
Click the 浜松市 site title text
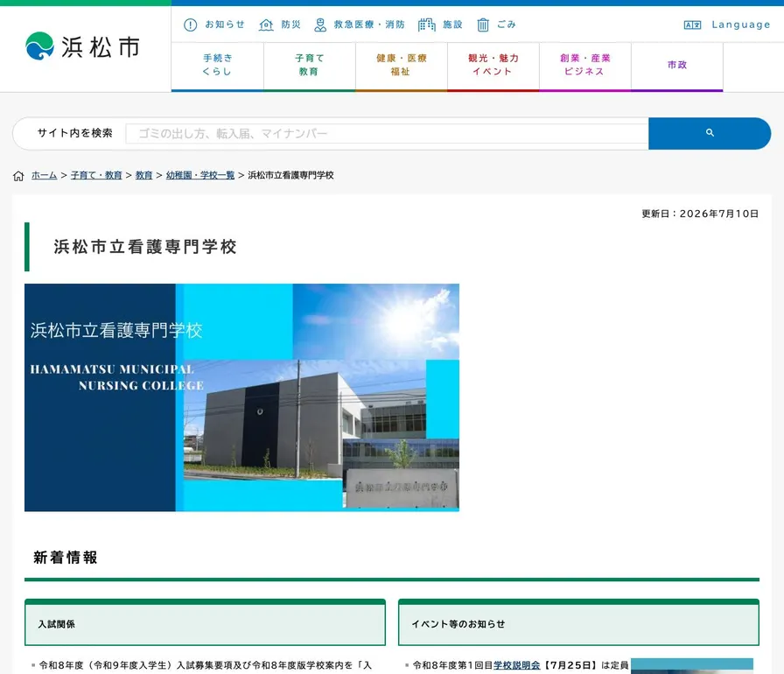tap(101, 47)
